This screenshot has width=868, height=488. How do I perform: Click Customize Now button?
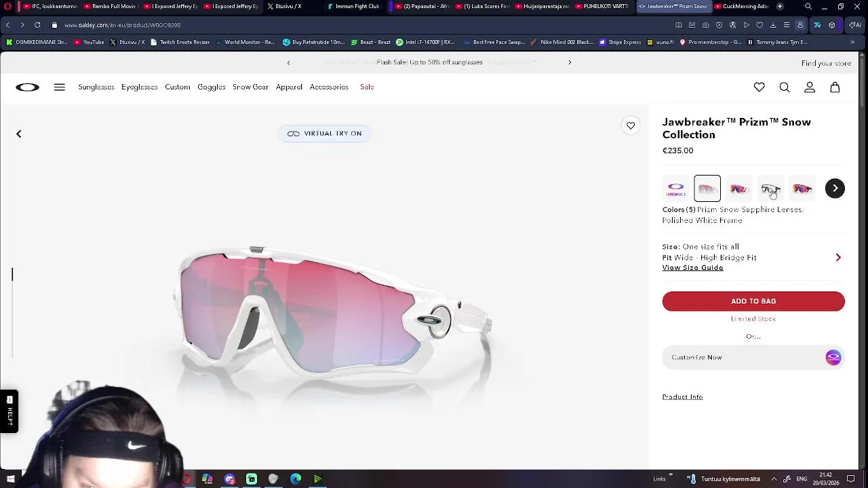753,357
